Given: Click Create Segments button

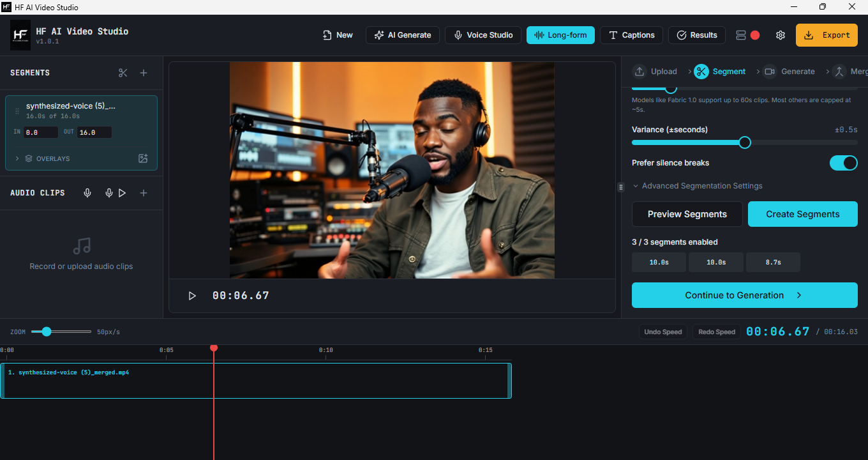Looking at the screenshot, I should (803, 214).
